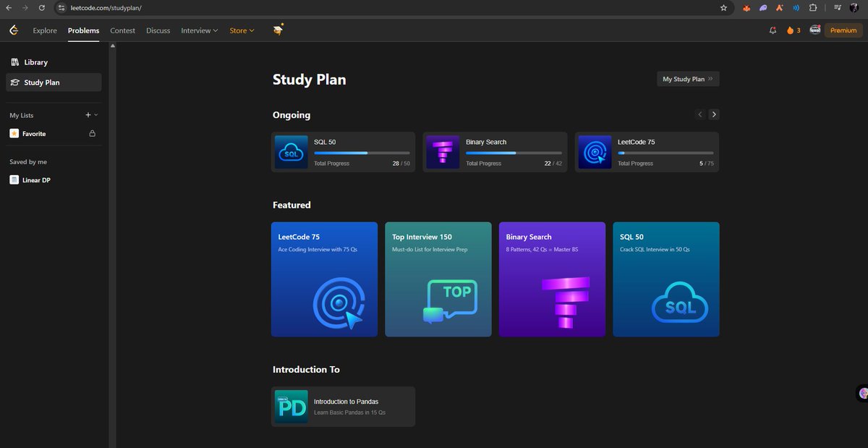This screenshot has width=868, height=448.
Task: Reload the page
Action: (41, 8)
